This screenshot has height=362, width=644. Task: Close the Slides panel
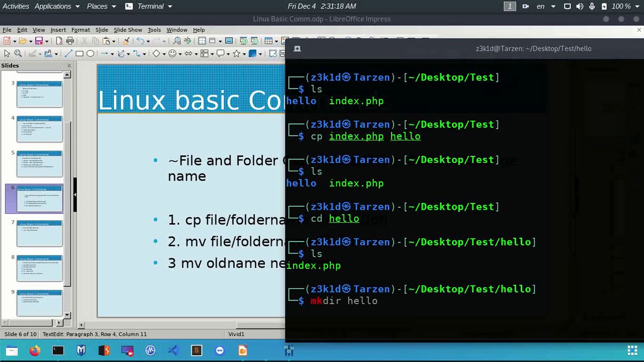[69, 65]
